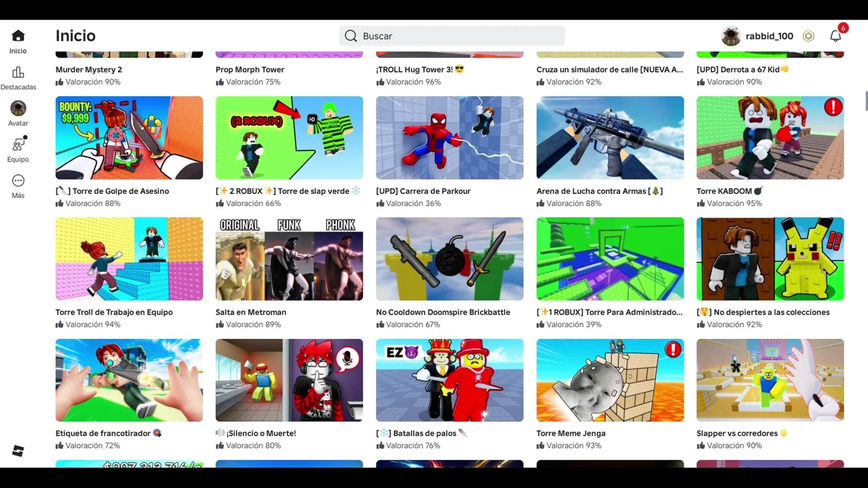
Task: Click the Murder Mystery 2 title
Action: click(89, 69)
